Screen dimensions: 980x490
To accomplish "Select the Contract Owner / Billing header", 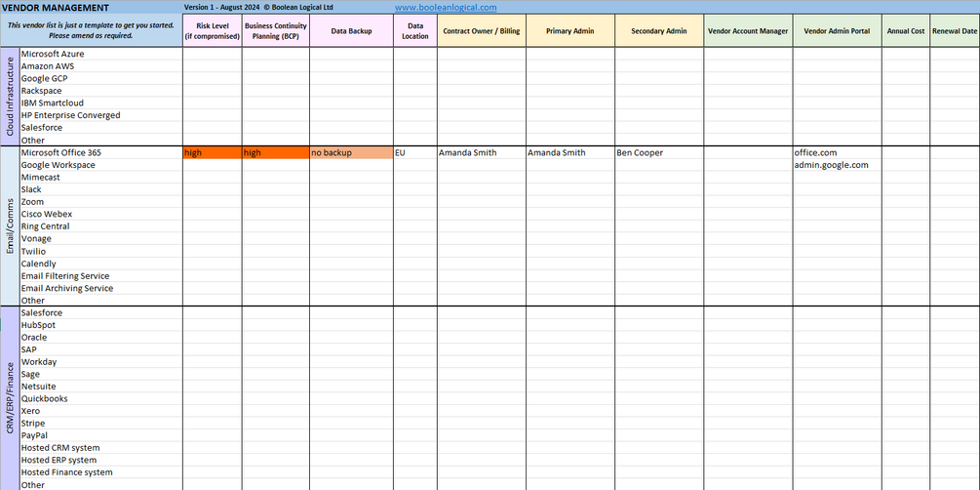I will pos(482,31).
